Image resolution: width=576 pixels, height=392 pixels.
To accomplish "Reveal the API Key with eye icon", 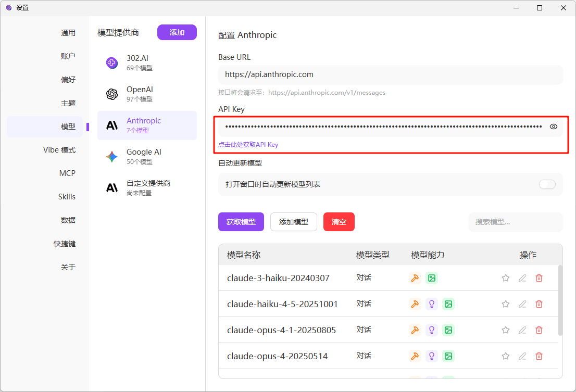I will click(x=553, y=127).
